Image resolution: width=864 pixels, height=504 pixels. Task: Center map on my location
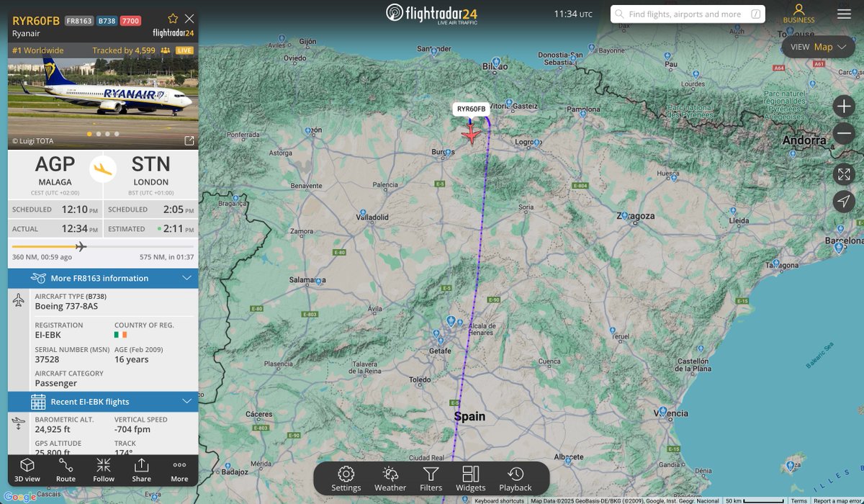tap(844, 202)
